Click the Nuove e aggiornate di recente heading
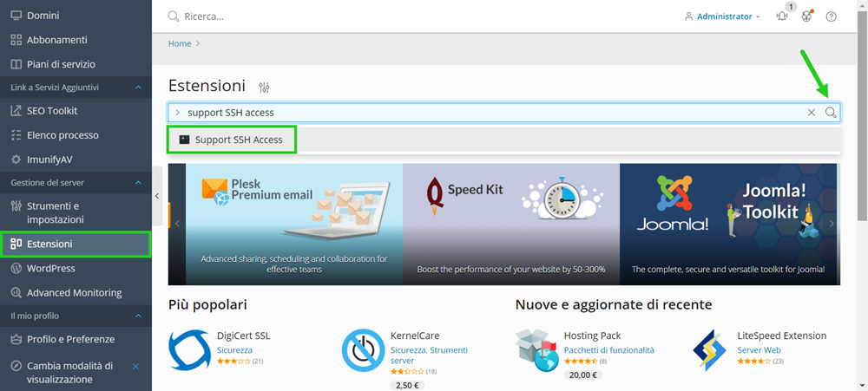868x391 pixels. (x=614, y=304)
